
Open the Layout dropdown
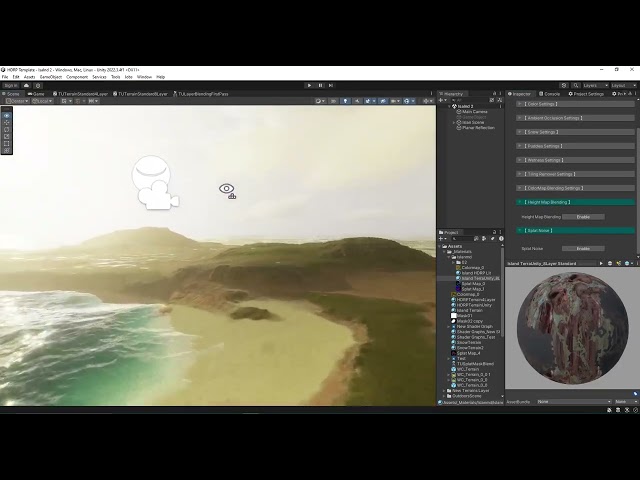[x=624, y=85]
